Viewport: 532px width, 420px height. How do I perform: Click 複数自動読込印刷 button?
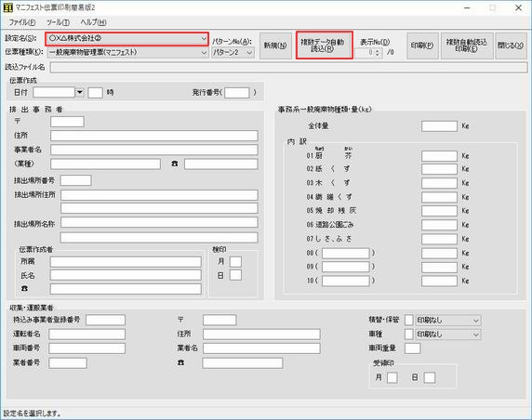pyautogui.click(x=467, y=46)
